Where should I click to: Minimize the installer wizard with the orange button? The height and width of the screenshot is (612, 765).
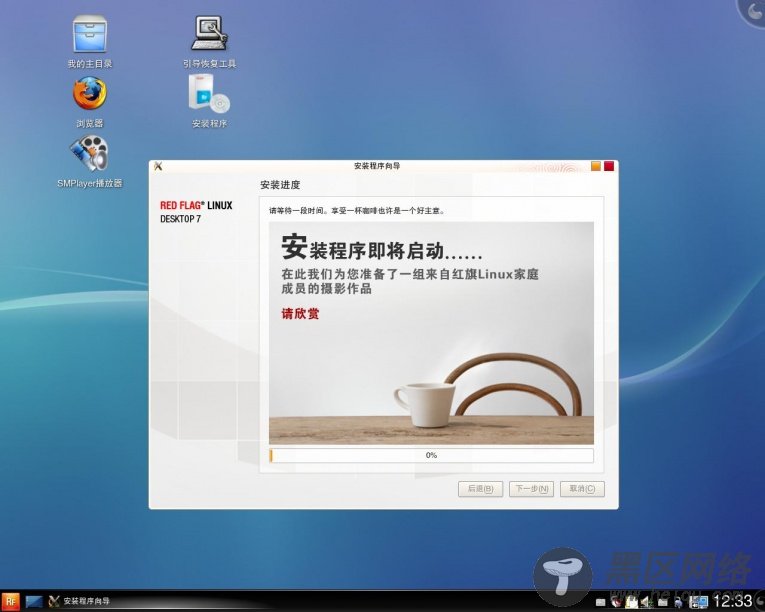(x=596, y=166)
